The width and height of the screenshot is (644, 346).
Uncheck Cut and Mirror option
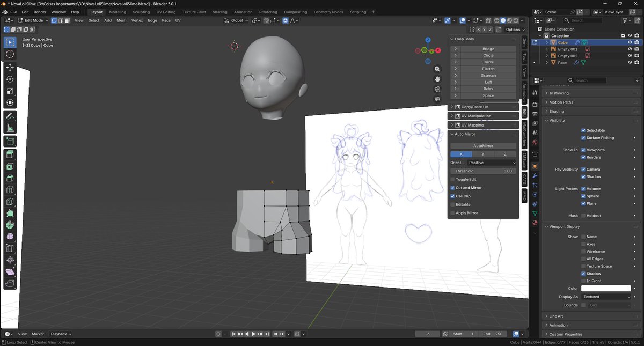(x=452, y=188)
